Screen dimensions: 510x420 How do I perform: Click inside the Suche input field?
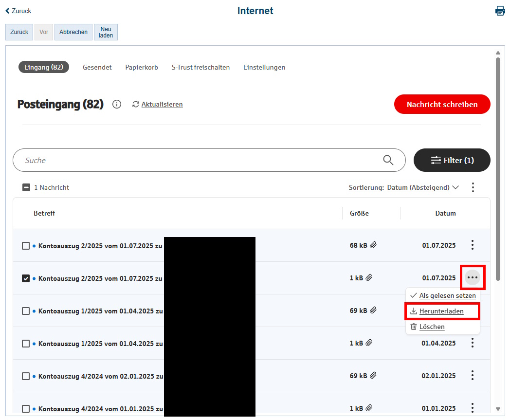[146, 160]
